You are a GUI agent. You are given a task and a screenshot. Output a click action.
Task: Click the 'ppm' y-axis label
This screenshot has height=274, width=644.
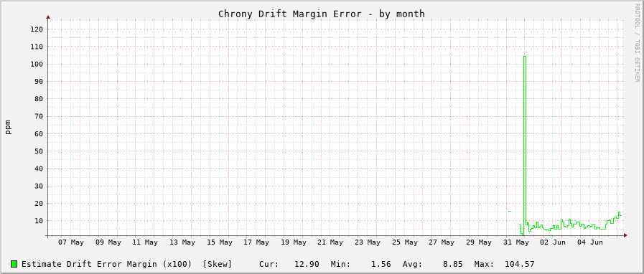coord(8,127)
